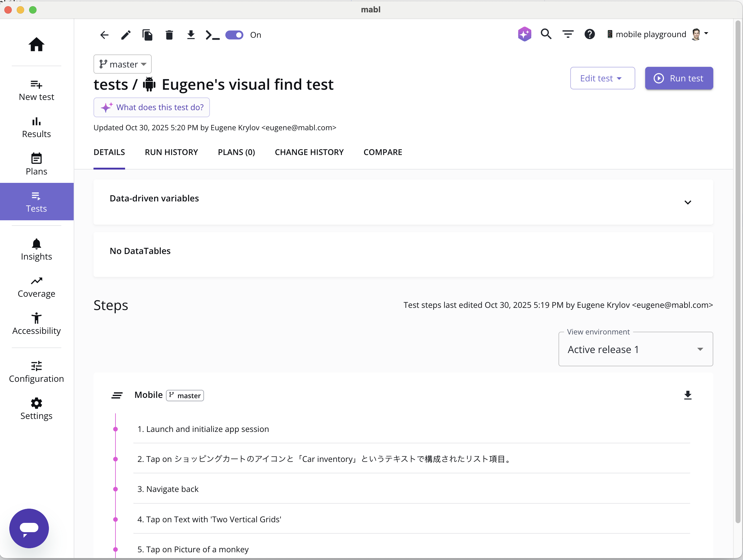Click the export download icon in the toolbar
This screenshot has height=560, width=743.
[x=191, y=35]
